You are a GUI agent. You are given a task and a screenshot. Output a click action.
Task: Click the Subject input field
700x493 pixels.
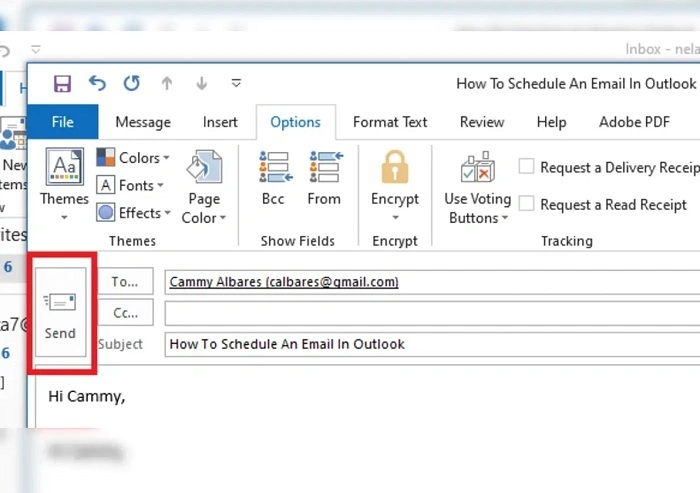click(432, 344)
